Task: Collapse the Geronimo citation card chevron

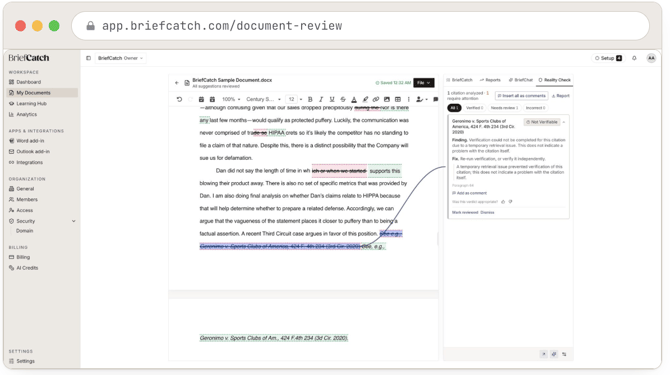Action: 564,122
